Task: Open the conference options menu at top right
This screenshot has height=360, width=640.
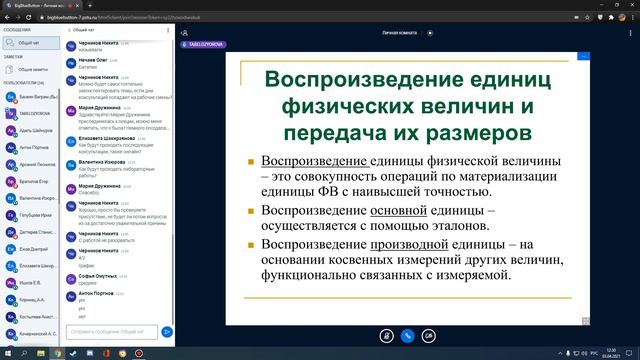Action: (x=630, y=33)
